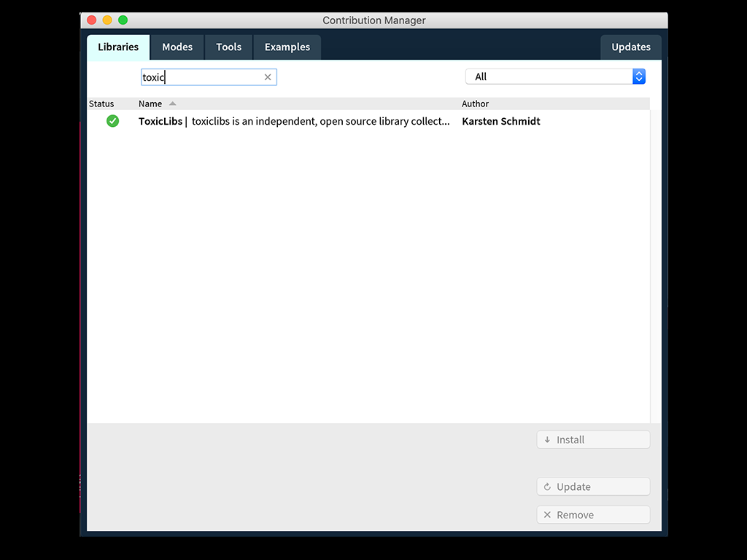
Task: Close the Contribution Manager window
Action: point(92,20)
